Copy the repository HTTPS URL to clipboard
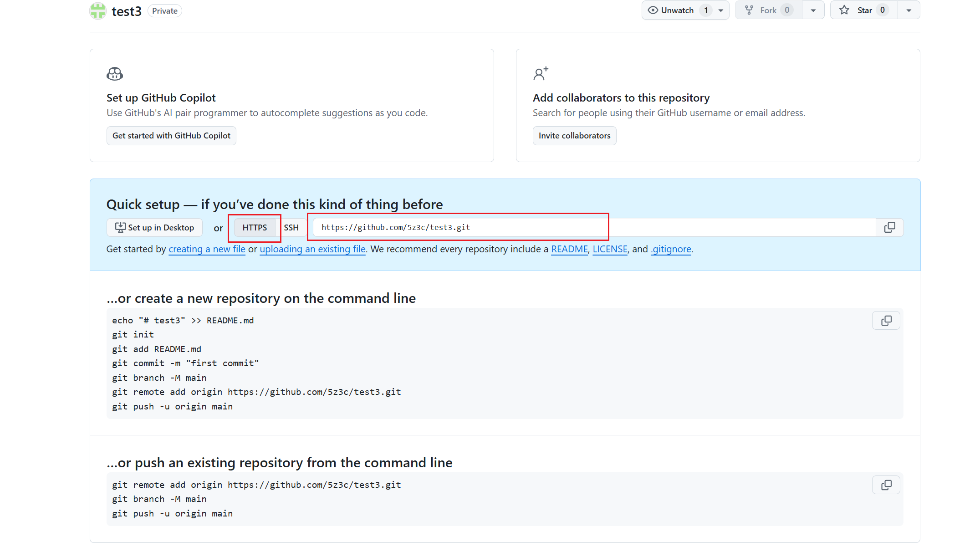 889,227
